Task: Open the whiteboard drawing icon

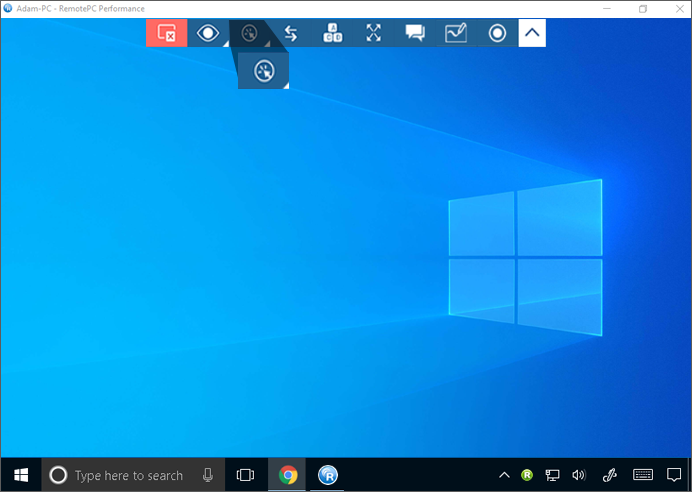Action: click(456, 33)
